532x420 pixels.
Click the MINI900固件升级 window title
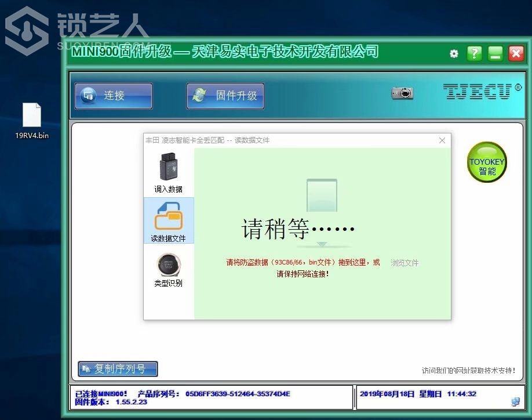(225, 52)
